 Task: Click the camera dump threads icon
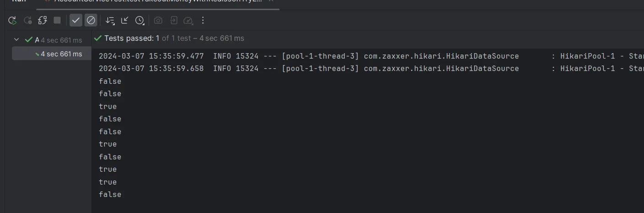(x=158, y=20)
